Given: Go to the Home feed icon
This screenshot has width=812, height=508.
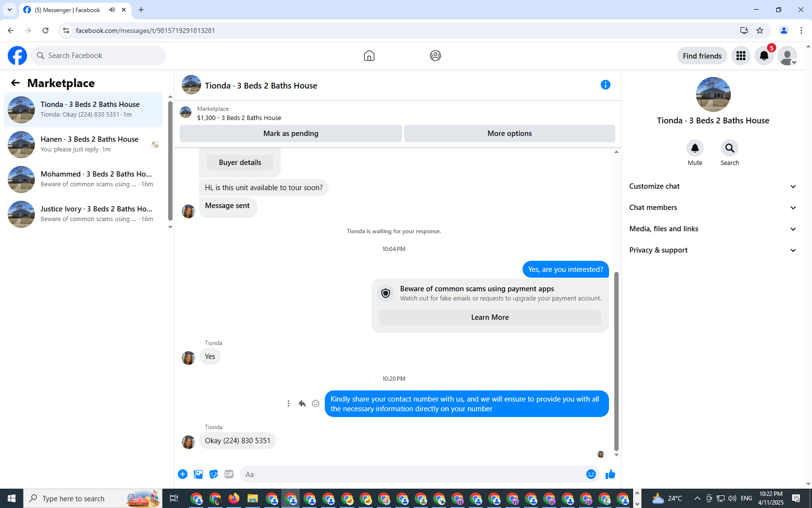Looking at the screenshot, I should [369, 56].
